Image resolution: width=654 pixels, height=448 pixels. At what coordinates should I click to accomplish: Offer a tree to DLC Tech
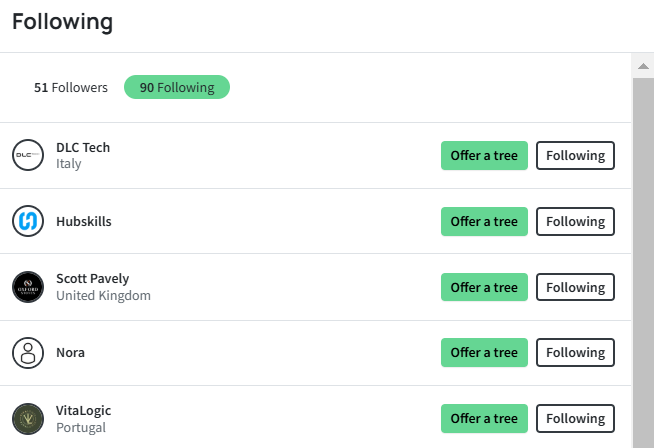pyautogui.click(x=484, y=156)
